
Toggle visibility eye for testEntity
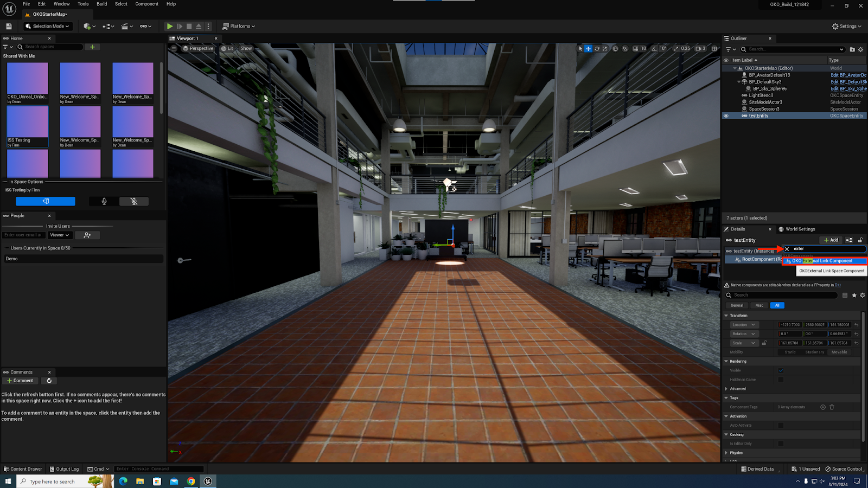point(726,115)
